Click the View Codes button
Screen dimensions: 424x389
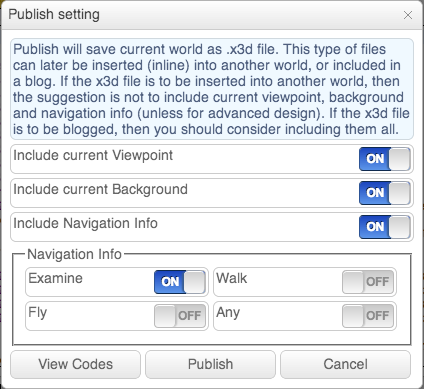pyautogui.click(x=76, y=364)
